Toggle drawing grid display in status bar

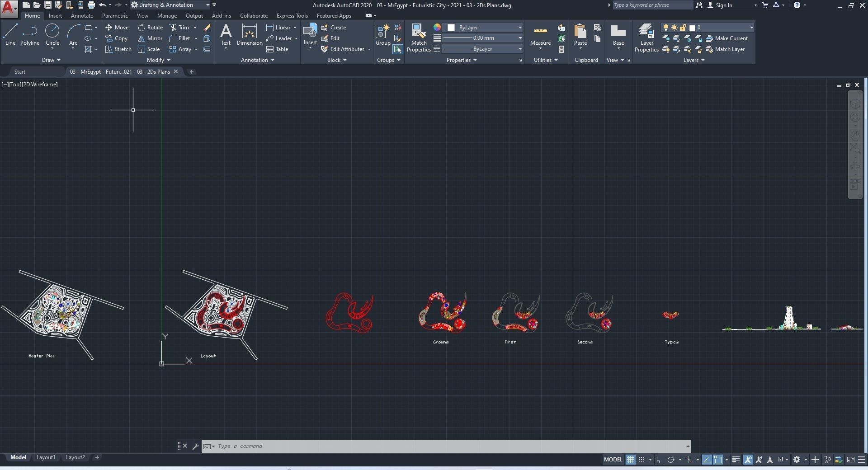point(630,460)
